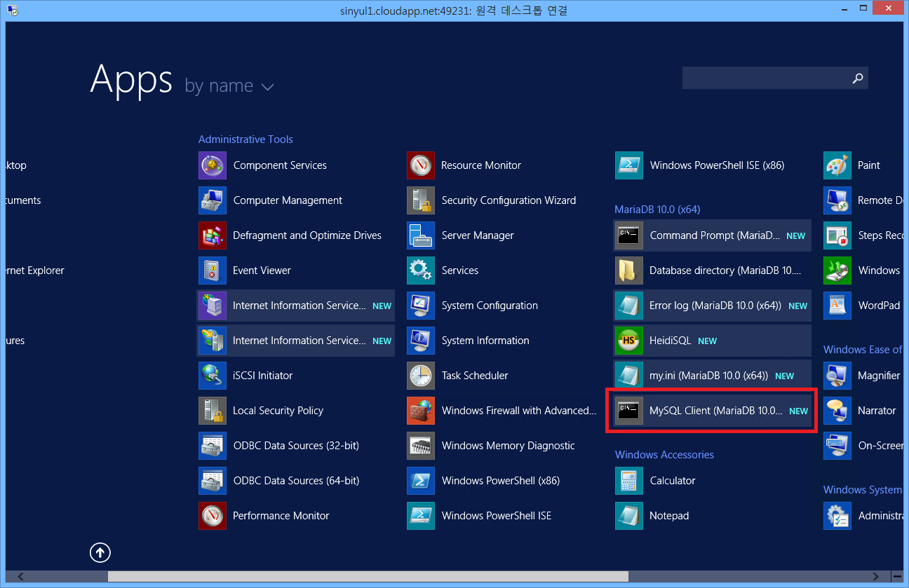Open System Configuration icon
The height and width of the screenshot is (588, 909).
point(421,306)
